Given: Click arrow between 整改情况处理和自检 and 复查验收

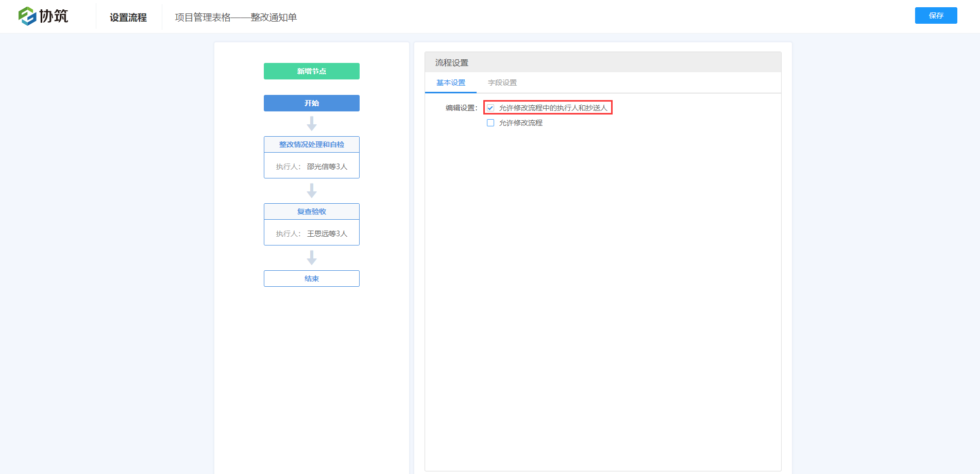Looking at the screenshot, I should (312, 191).
